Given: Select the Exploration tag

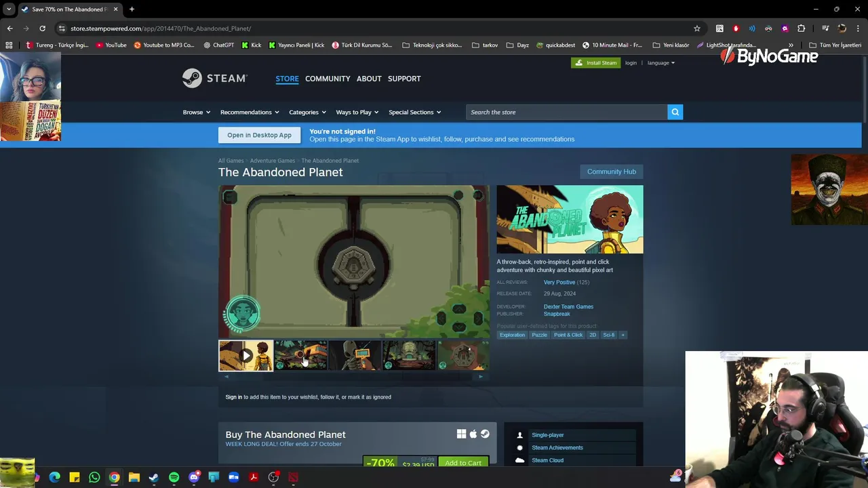Looking at the screenshot, I should (512, 335).
